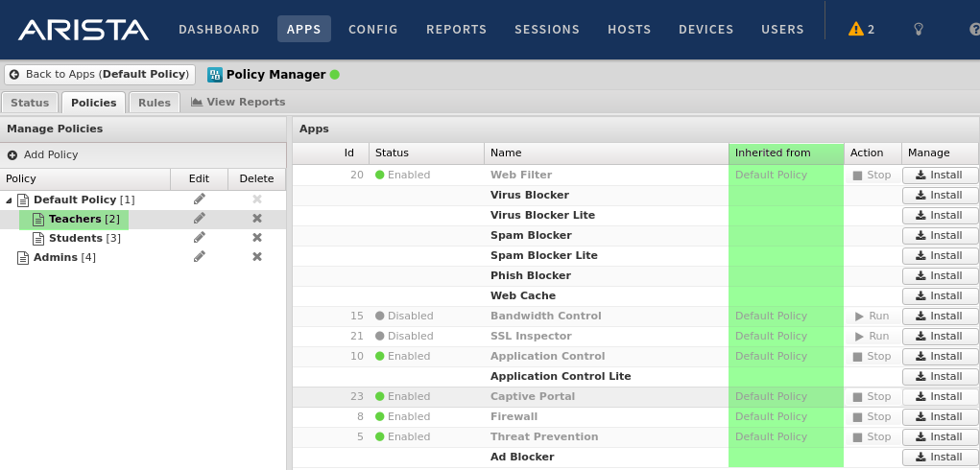Screen dimensions: 980x470
Task: Edit the Default Policy with pencil icon
Action: click(x=200, y=200)
